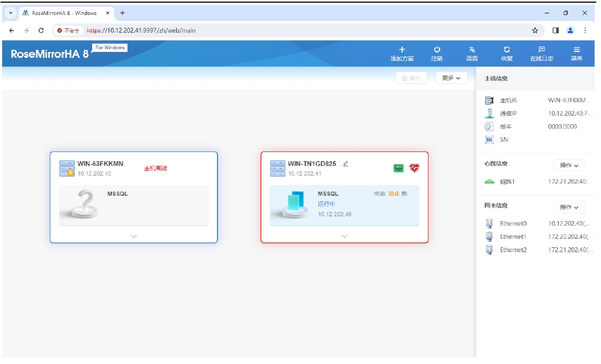Click the 传输 transfer status text
The height and width of the screenshot is (364, 601).
click(393, 193)
